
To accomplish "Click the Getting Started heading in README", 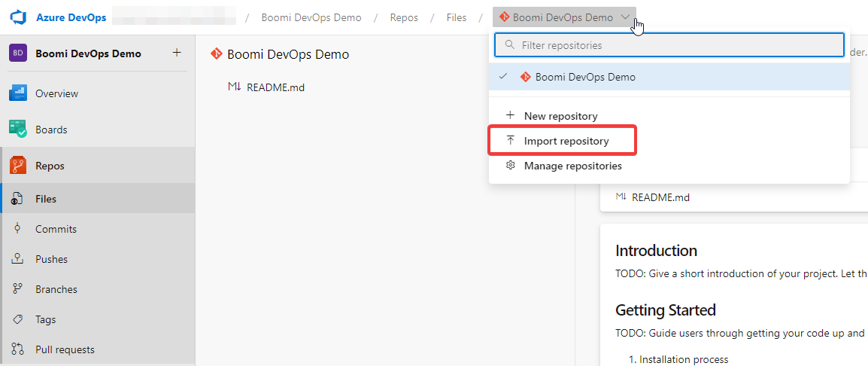I will click(666, 310).
